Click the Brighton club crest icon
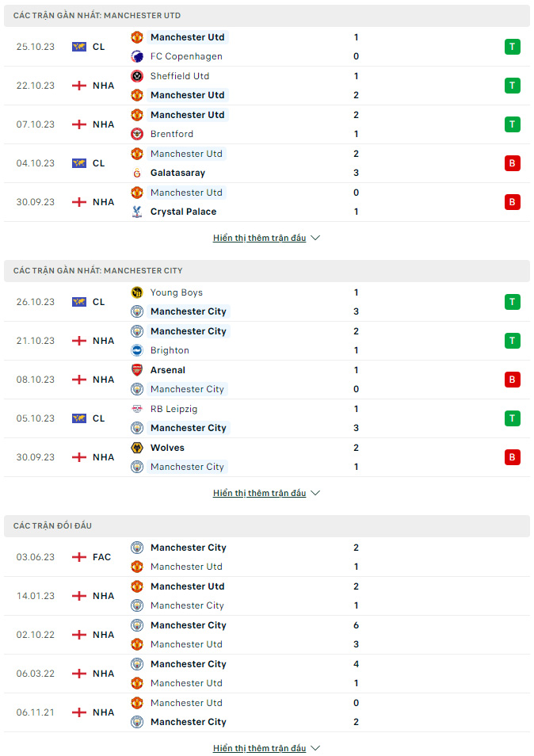The height and width of the screenshot is (756, 534). click(137, 350)
